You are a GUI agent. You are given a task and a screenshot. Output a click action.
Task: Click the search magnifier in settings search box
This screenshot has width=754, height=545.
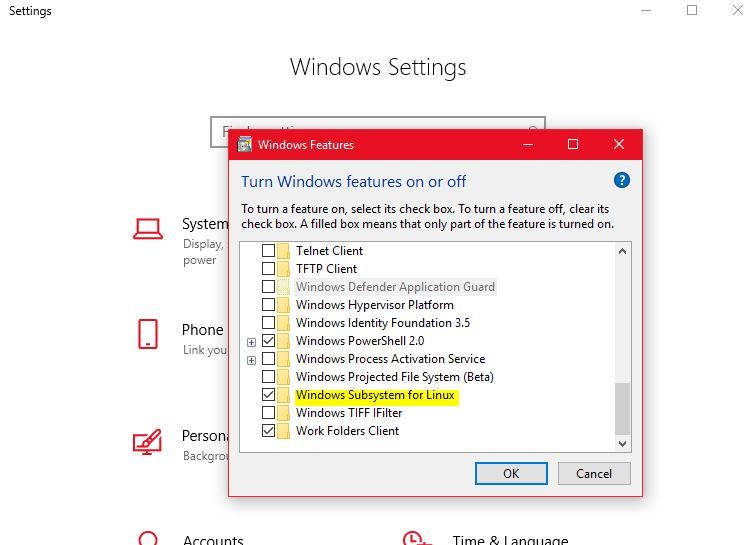tap(533, 129)
